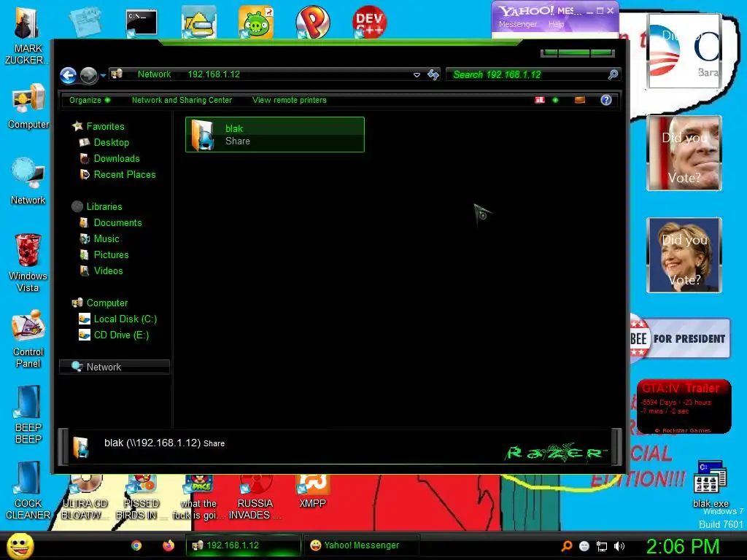Open the Windows Vista recycle bin icon

(x=28, y=262)
